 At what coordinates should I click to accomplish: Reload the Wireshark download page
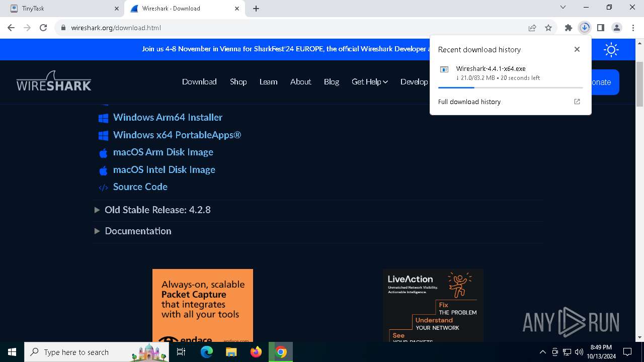tap(43, 28)
